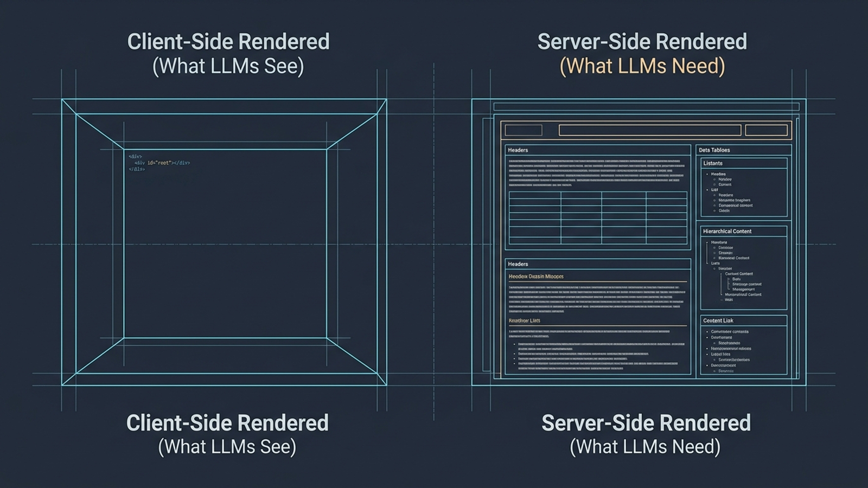
Task: Click the small box right of the long header field
Action: coord(766,130)
